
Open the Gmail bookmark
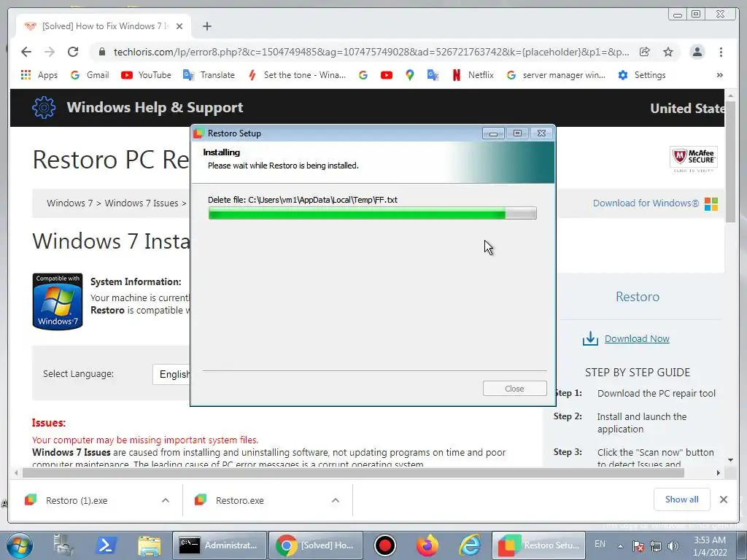pos(90,75)
